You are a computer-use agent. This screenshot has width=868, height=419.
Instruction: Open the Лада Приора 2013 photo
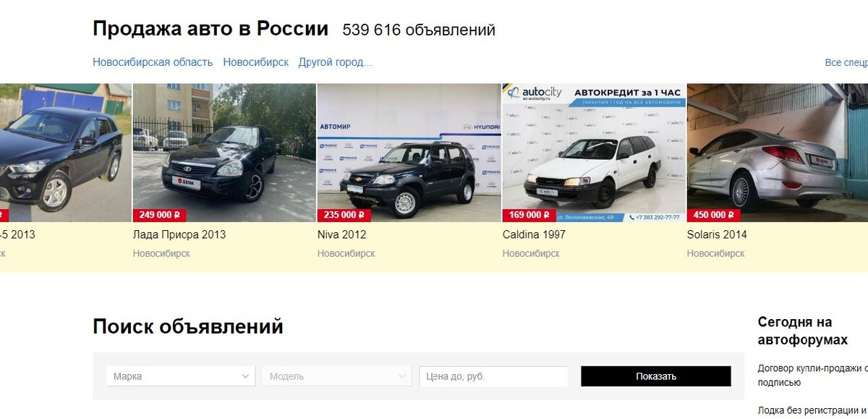[224, 153]
